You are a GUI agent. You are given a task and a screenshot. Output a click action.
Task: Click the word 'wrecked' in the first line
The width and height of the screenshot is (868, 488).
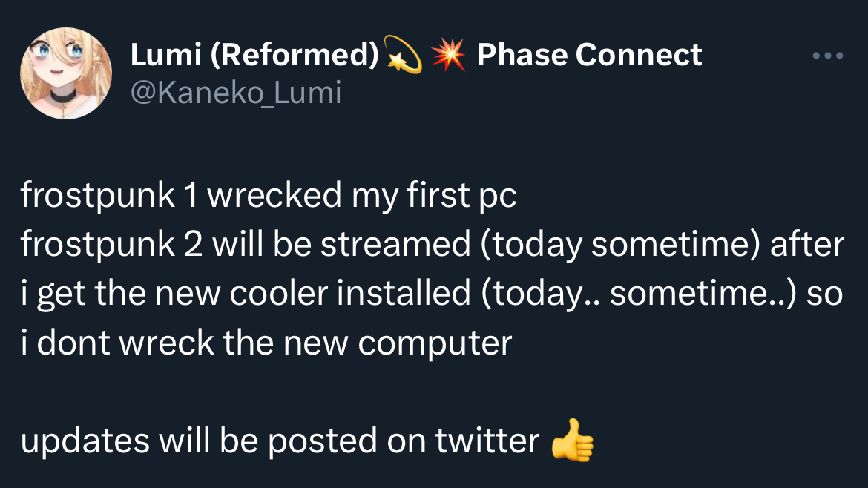[x=274, y=196]
